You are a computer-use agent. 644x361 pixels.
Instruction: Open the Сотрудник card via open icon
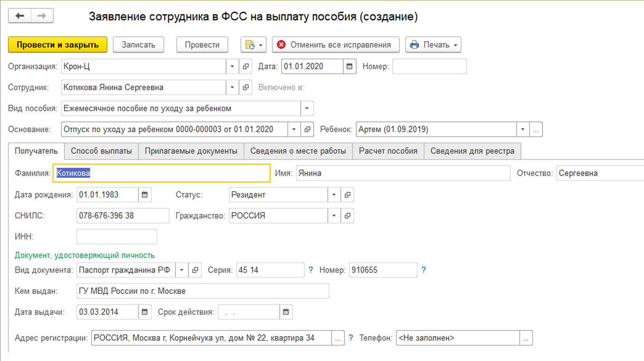click(246, 87)
